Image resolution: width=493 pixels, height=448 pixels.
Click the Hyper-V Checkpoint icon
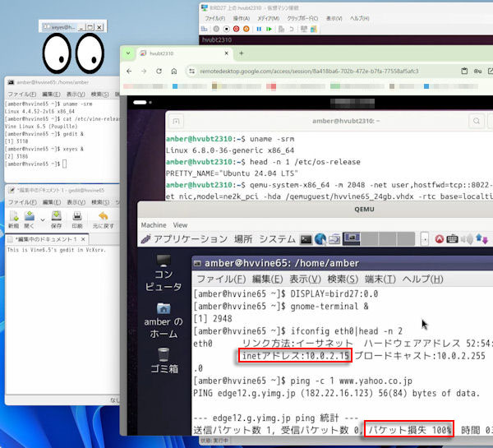(x=281, y=29)
